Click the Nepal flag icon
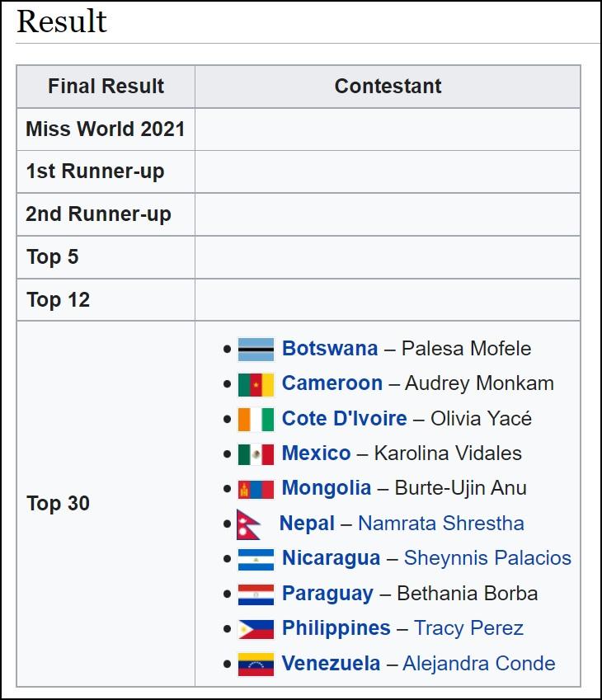Viewport: 602px width, 700px height. click(249, 524)
